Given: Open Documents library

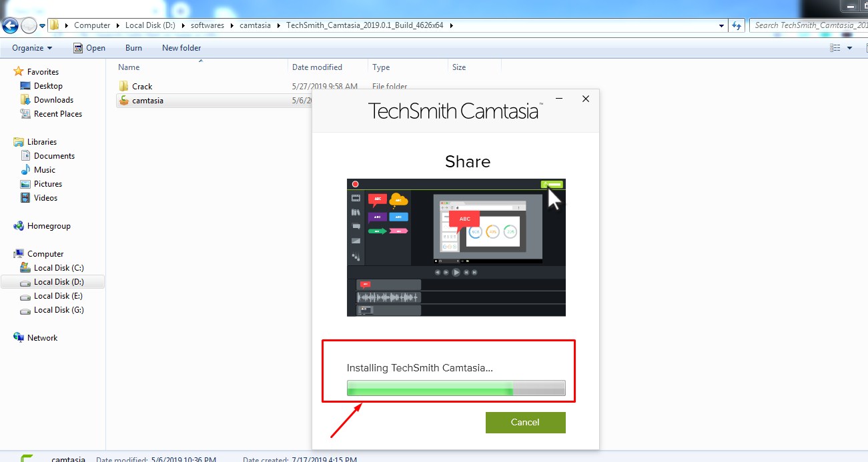Looking at the screenshot, I should click(x=54, y=156).
